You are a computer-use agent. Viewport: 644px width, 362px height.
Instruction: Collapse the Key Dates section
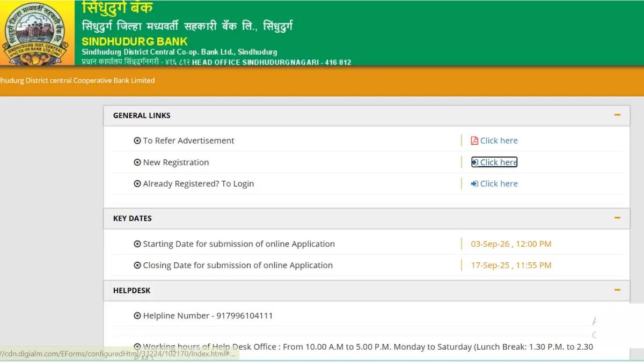click(617, 218)
